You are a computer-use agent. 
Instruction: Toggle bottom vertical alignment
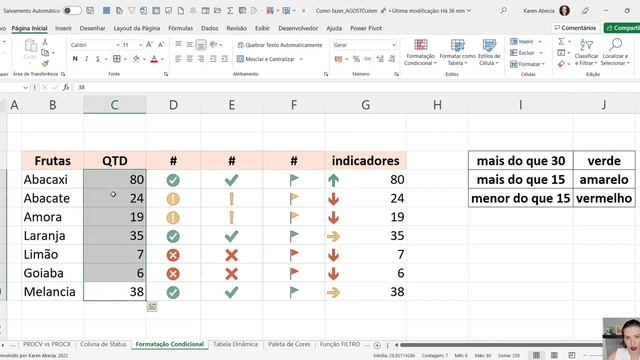coord(201,44)
